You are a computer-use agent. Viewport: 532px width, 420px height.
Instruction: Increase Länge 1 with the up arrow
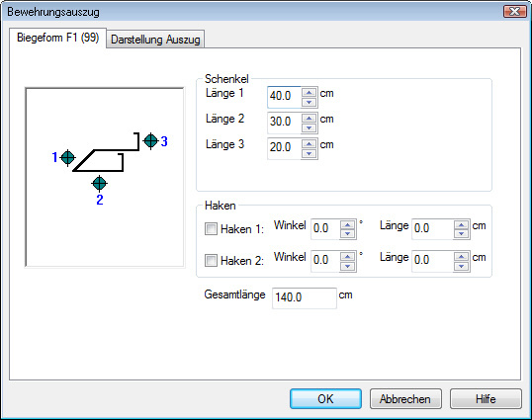coord(309,92)
